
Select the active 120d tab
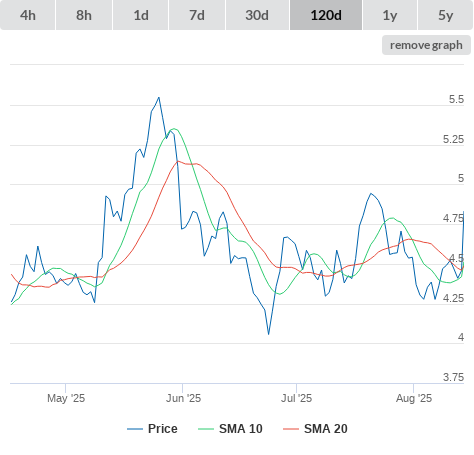(326, 15)
